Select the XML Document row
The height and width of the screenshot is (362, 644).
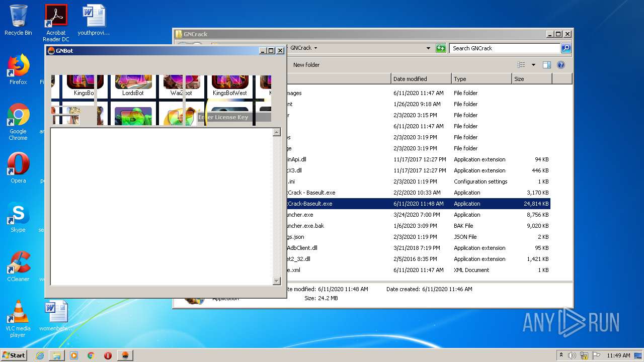[418, 270]
